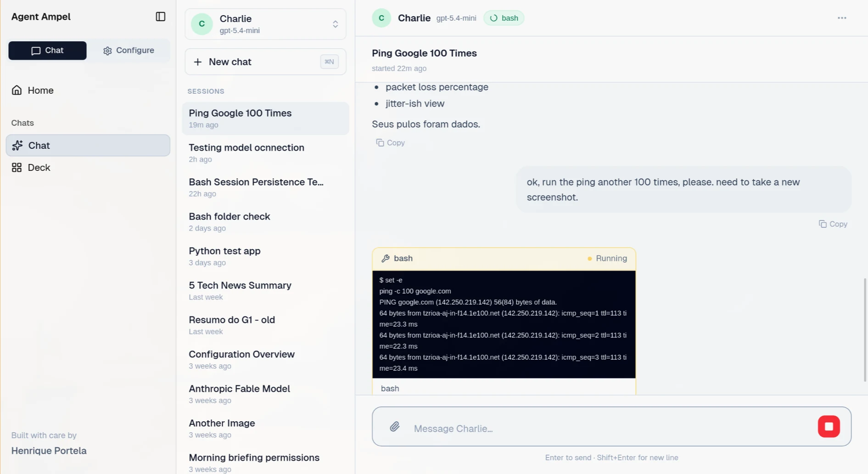Click the Agent Ampel app title

(41, 17)
